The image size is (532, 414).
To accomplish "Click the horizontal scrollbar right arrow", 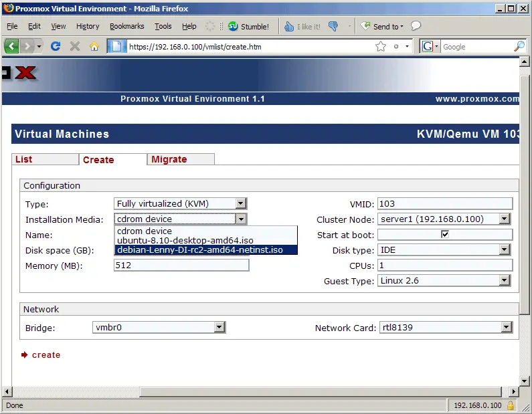I will click(514, 392).
